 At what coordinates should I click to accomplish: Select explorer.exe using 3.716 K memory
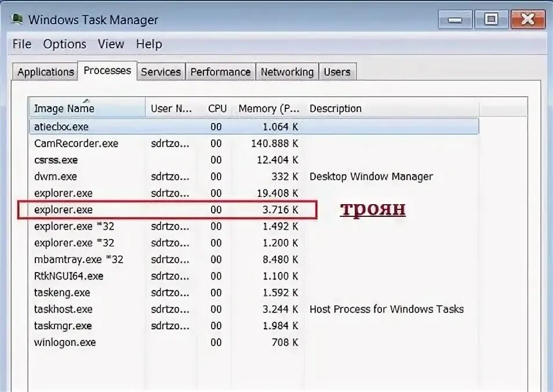tap(253, 209)
